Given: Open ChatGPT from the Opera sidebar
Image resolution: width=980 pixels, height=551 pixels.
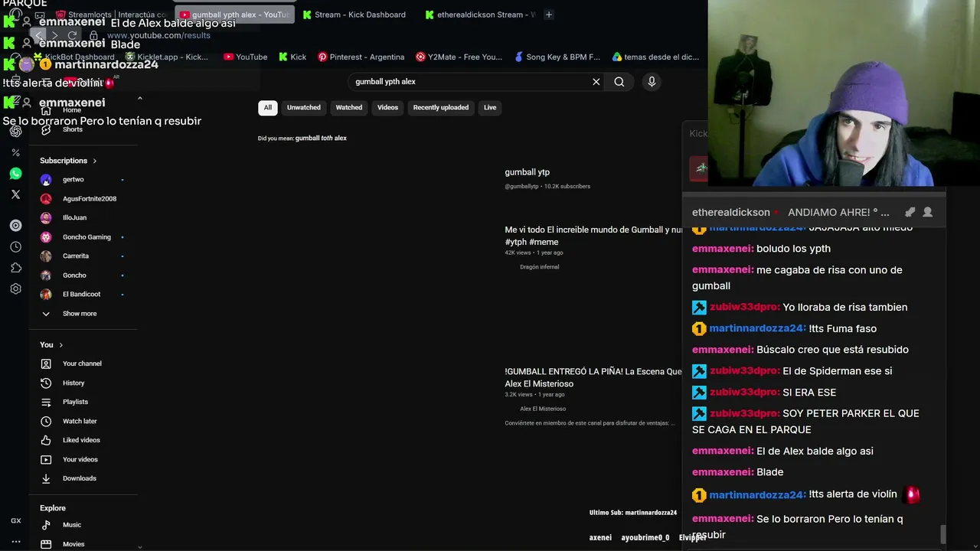Looking at the screenshot, I should point(15,131).
